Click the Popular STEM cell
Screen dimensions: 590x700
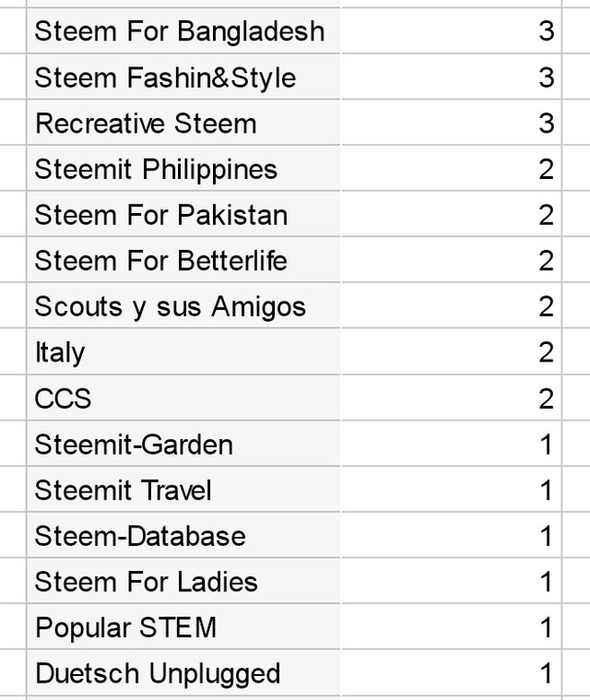(x=183, y=628)
